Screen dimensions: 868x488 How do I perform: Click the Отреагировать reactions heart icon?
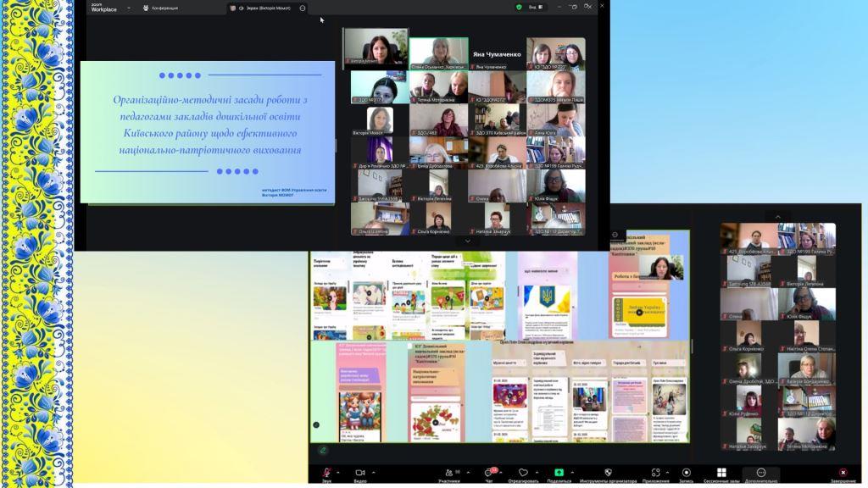click(523, 472)
